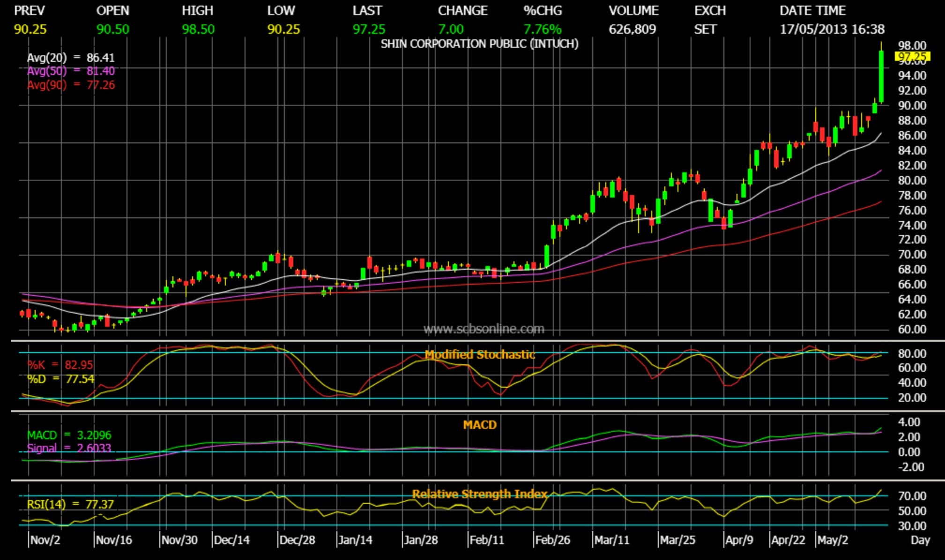Click the Day interval label
Screen dimensions: 945x560
point(920,540)
